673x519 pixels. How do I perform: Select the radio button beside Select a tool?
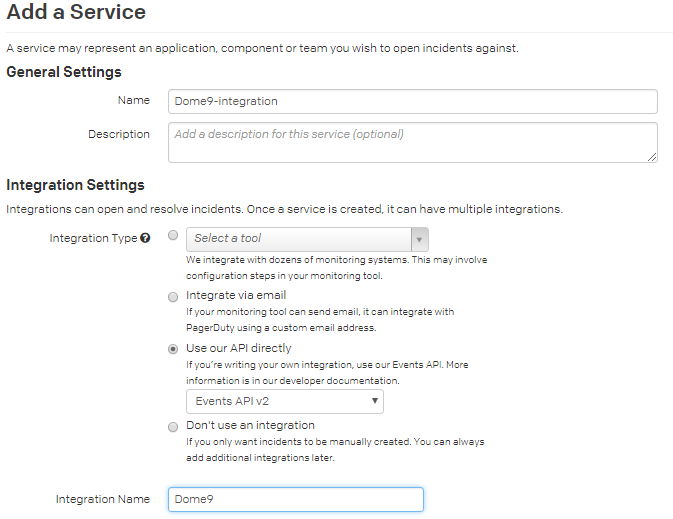pyautogui.click(x=173, y=235)
